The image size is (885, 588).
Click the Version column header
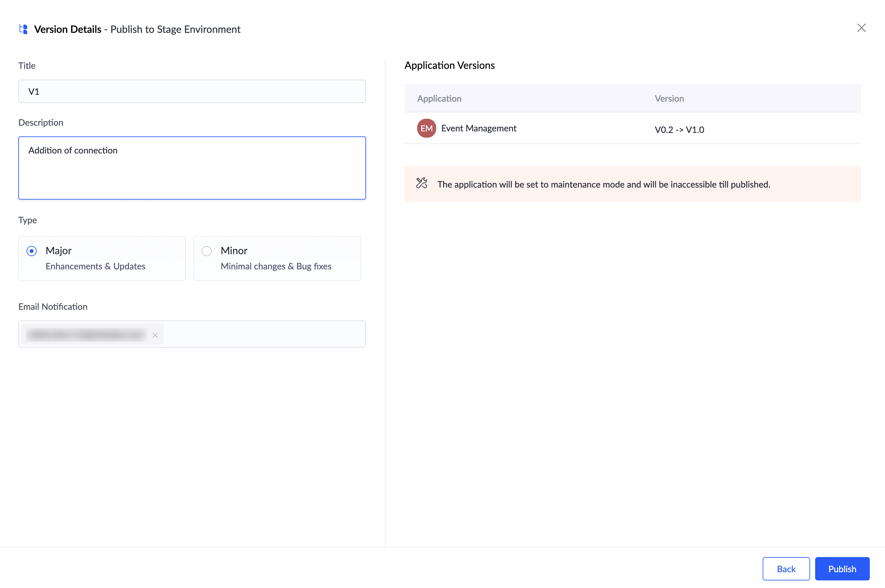click(669, 98)
